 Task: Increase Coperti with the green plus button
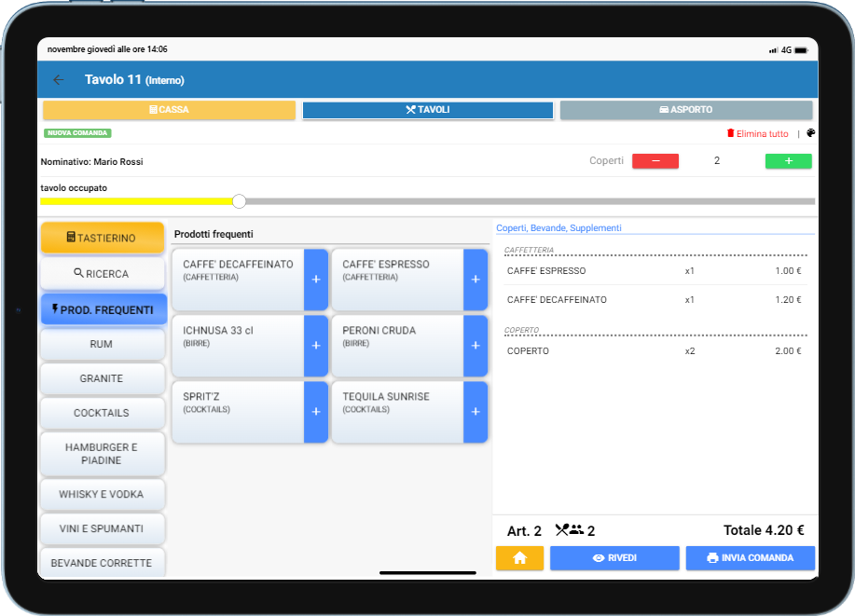click(x=788, y=161)
